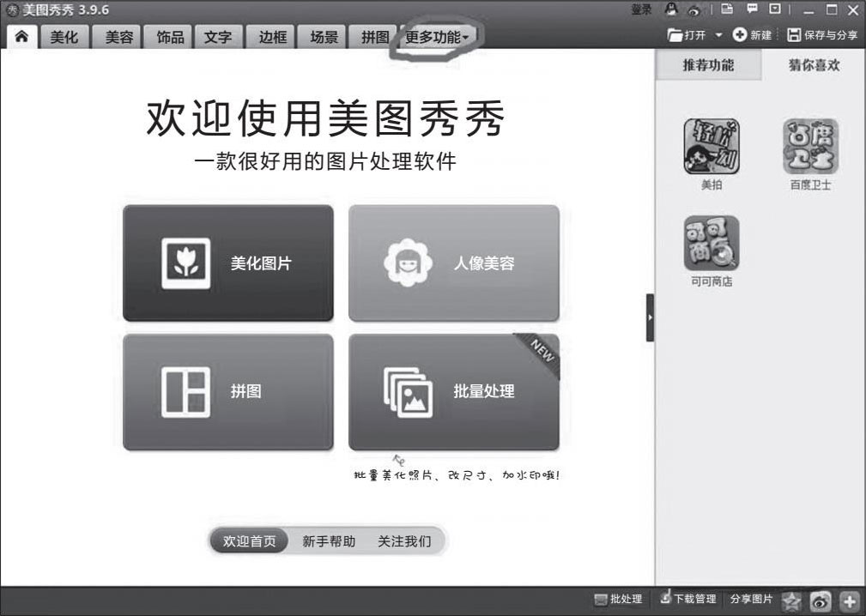The image size is (866, 616).
Task: Switch to the 美容 tab
Action: tap(118, 37)
